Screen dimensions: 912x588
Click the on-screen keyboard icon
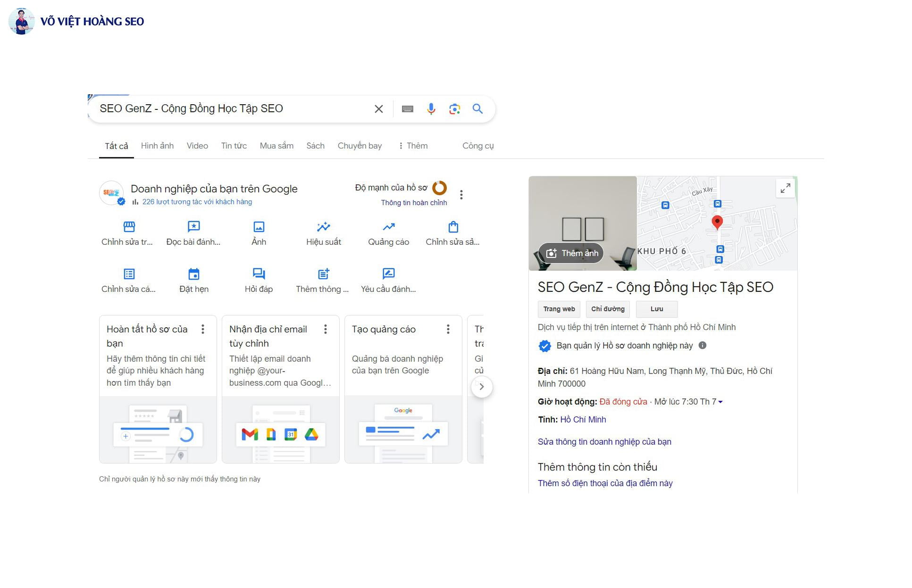[408, 109]
